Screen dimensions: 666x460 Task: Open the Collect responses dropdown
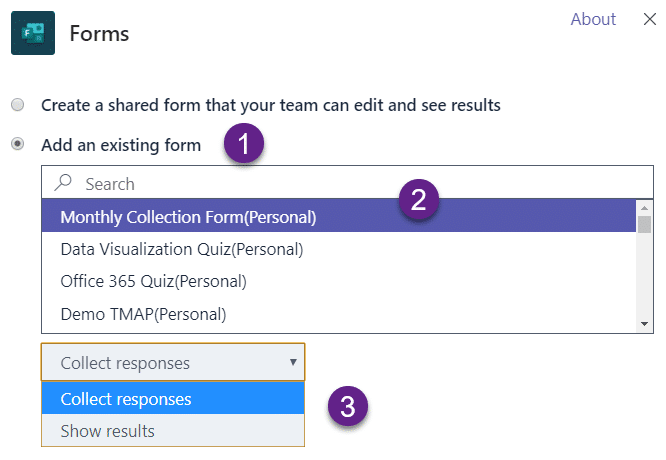[160, 363]
